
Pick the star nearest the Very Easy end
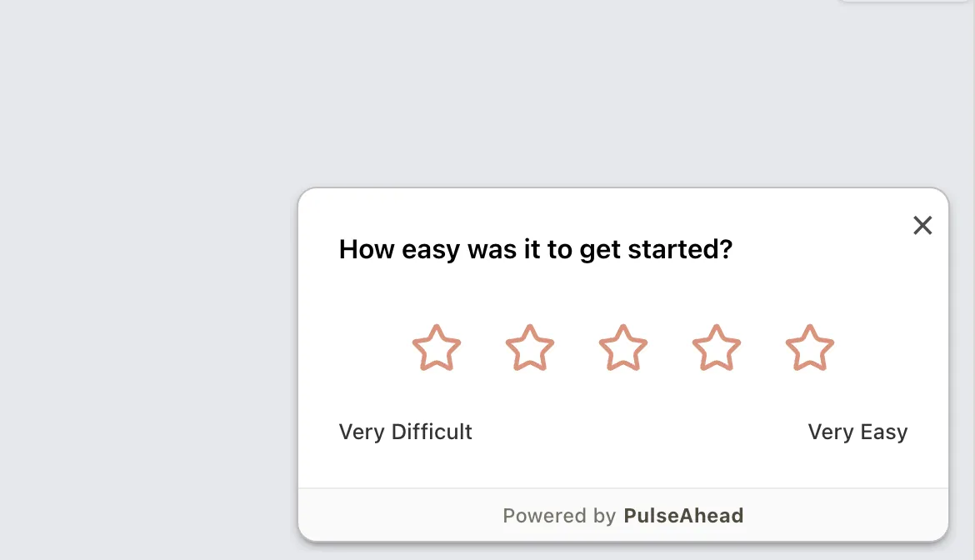(x=810, y=348)
